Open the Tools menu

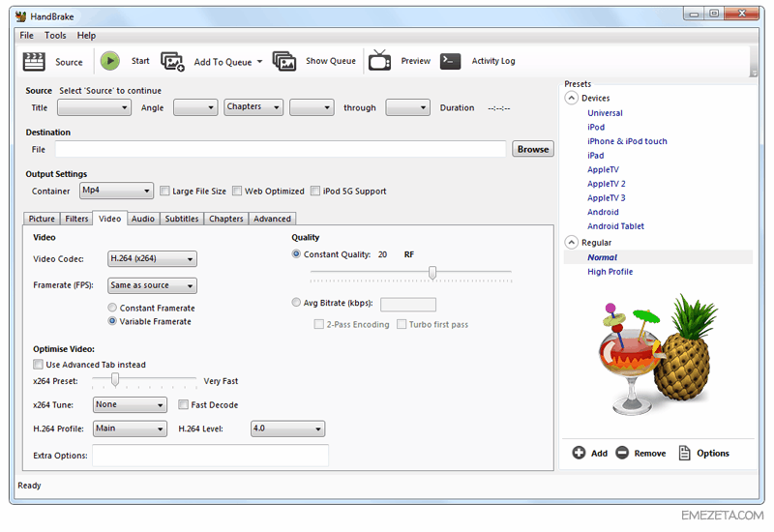coord(55,36)
